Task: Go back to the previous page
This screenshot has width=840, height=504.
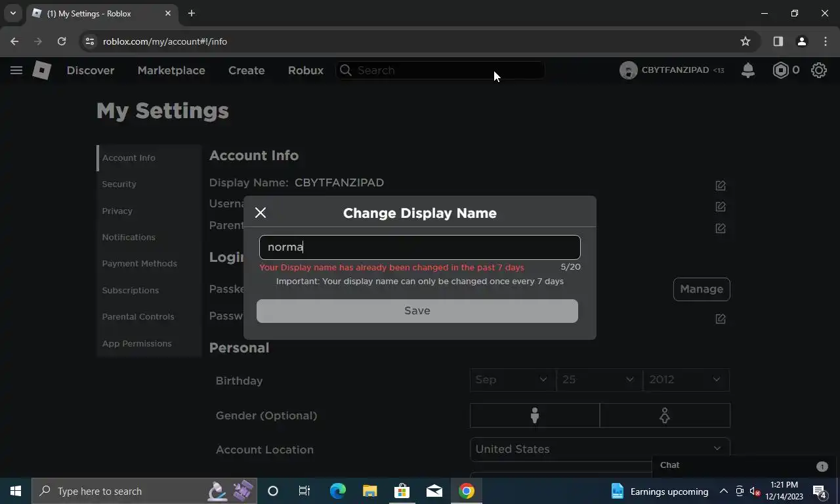Action: coord(14,41)
